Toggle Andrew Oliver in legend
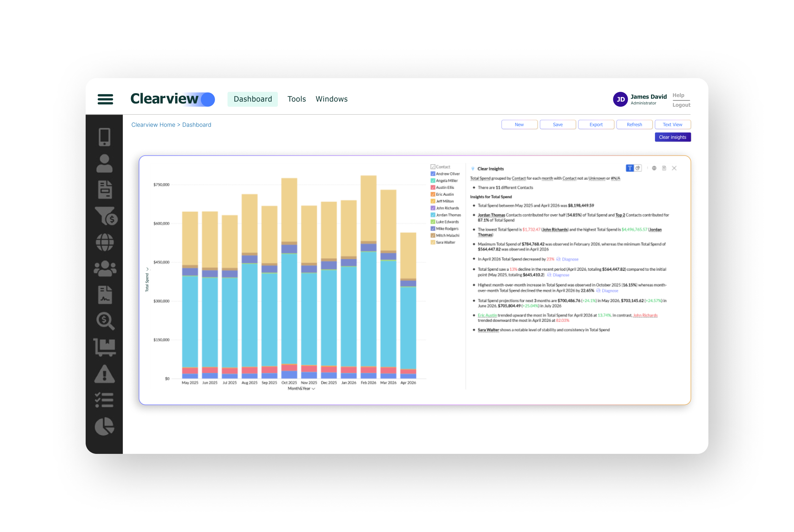Viewport: 794px width, 532px height. (432, 174)
